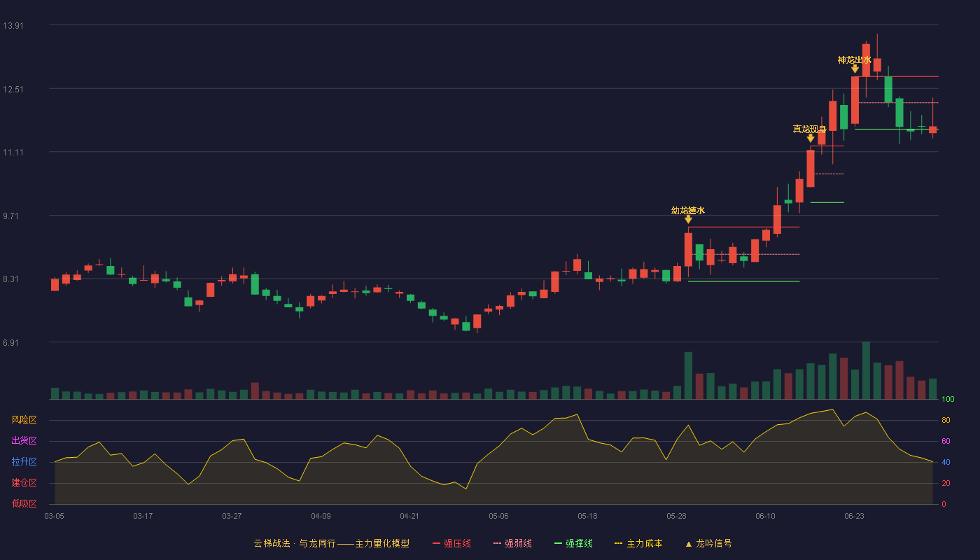
Task: Click the 60 indicator scale label
Action: 946,442
